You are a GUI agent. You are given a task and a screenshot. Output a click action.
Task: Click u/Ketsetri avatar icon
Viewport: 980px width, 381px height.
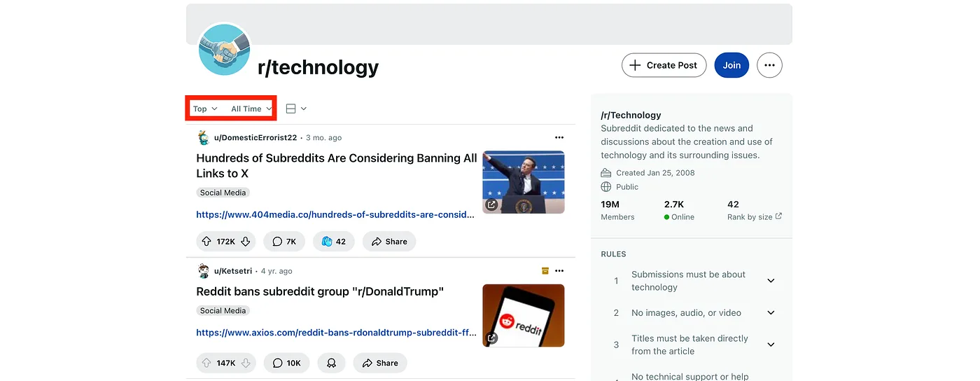204,271
